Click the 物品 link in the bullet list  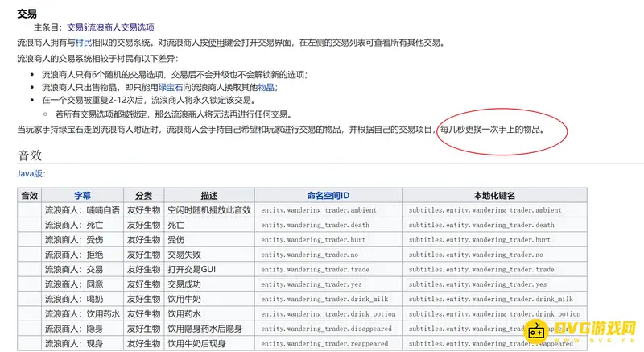(267, 87)
